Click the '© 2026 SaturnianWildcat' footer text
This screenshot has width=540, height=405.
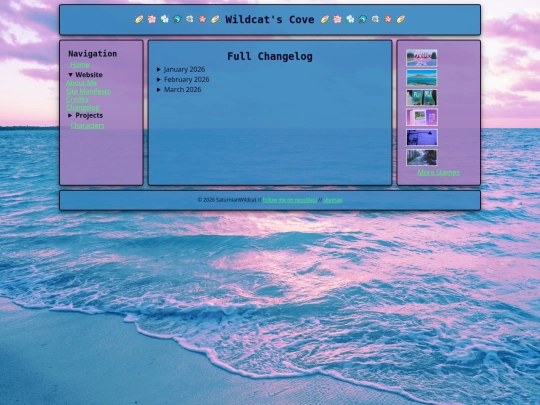click(x=227, y=200)
